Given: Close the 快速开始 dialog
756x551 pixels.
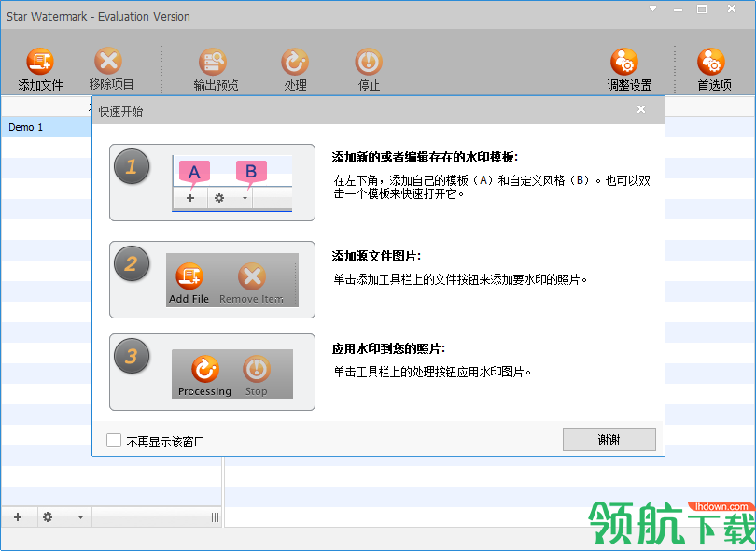Looking at the screenshot, I should point(641,109).
